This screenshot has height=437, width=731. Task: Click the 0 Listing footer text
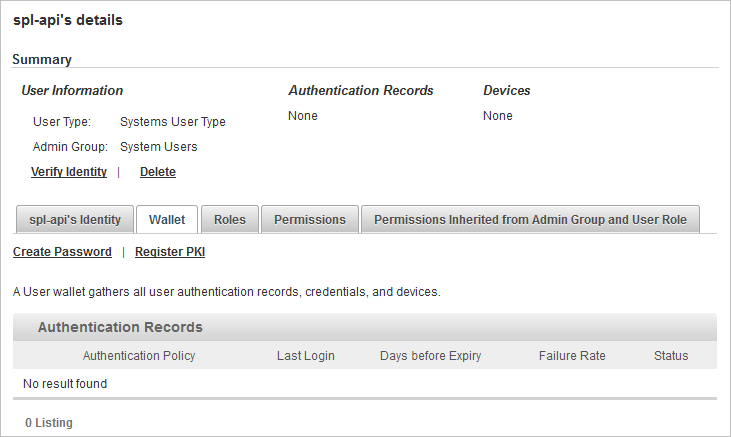point(49,423)
